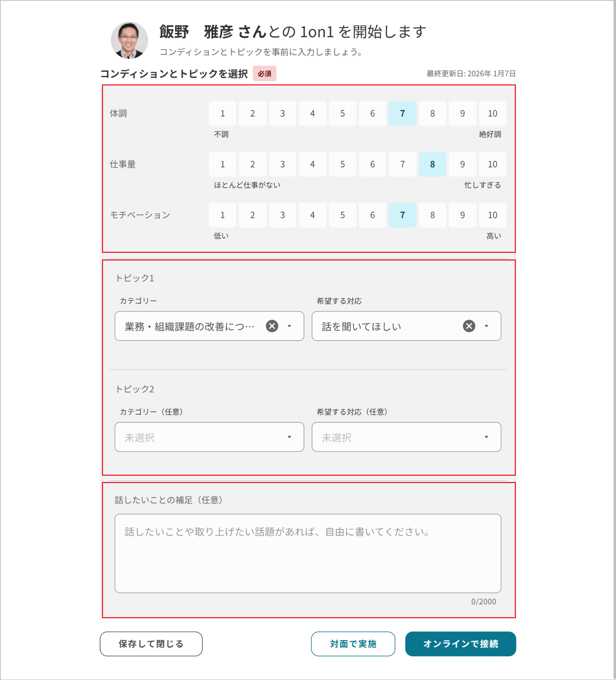The width and height of the screenshot is (616, 680).
Task: Open the Topic 1 category dropdown arrow
Action: (x=290, y=326)
